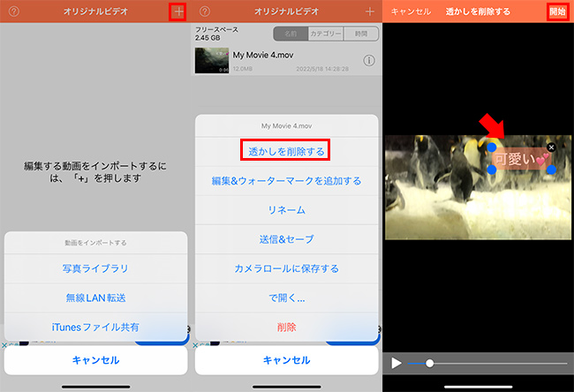Cancel the My Movie 4.mov action sheet
This screenshot has height=392, width=574.
[287, 360]
